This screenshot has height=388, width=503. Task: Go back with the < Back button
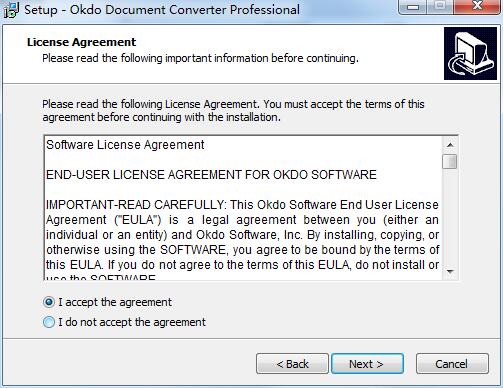click(x=292, y=364)
